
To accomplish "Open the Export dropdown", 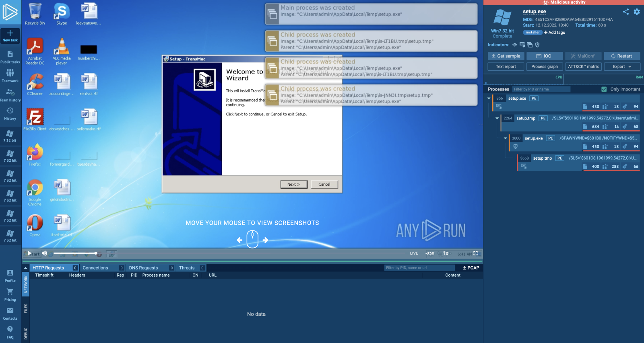I will click(x=622, y=67).
